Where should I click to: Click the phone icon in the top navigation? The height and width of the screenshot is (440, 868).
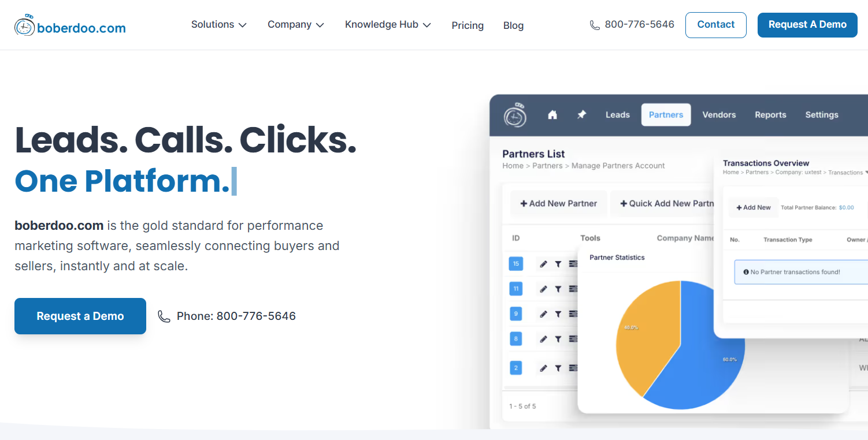click(595, 25)
